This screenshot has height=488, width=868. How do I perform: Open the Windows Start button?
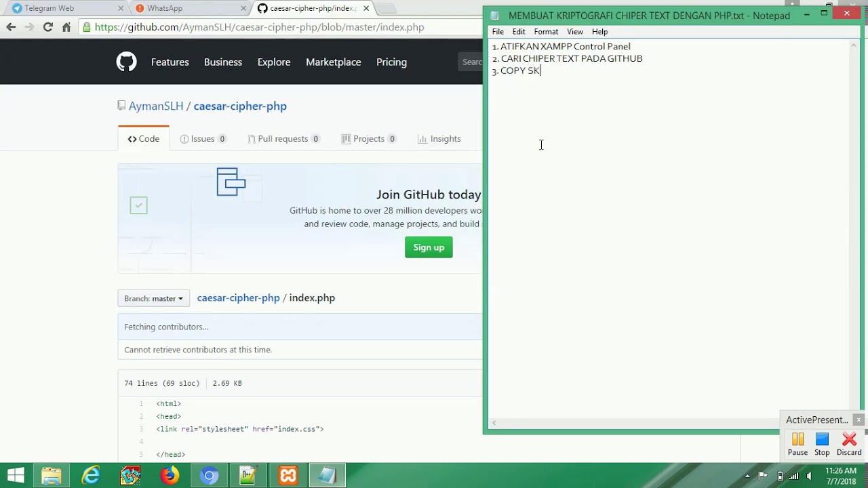click(16, 476)
